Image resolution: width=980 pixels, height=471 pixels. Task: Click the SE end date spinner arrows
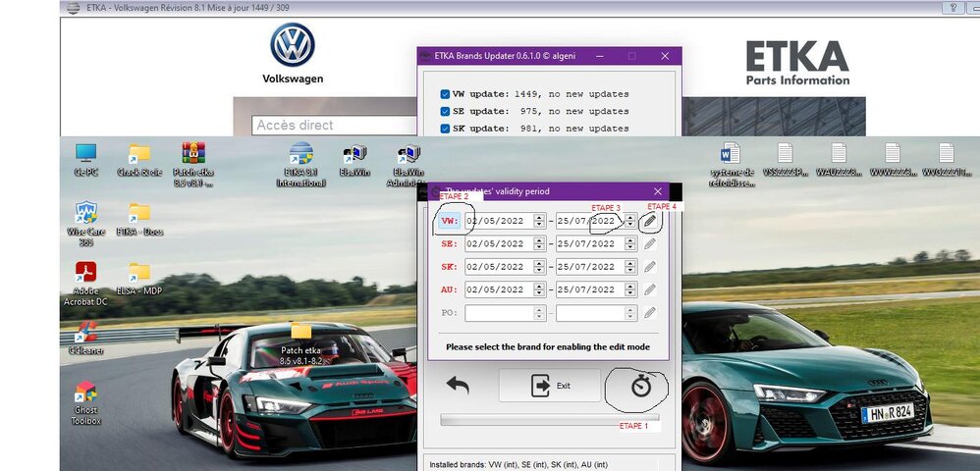[x=630, y=243]
